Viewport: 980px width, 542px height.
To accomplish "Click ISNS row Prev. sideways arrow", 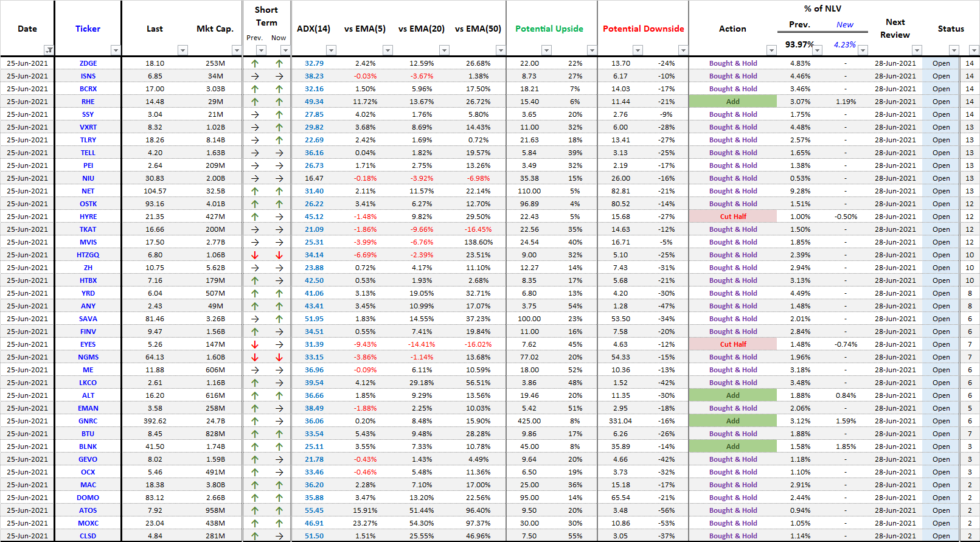I will (x=255, y=76).
